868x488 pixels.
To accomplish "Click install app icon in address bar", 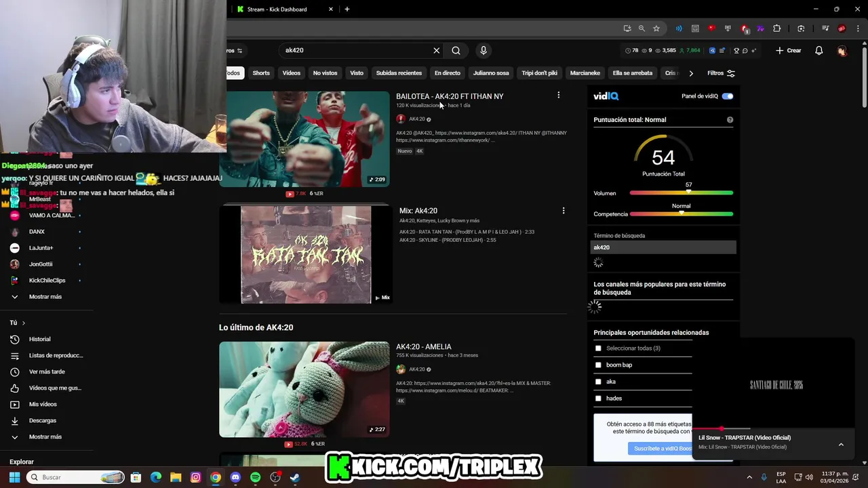I will [x=627, y=28].
